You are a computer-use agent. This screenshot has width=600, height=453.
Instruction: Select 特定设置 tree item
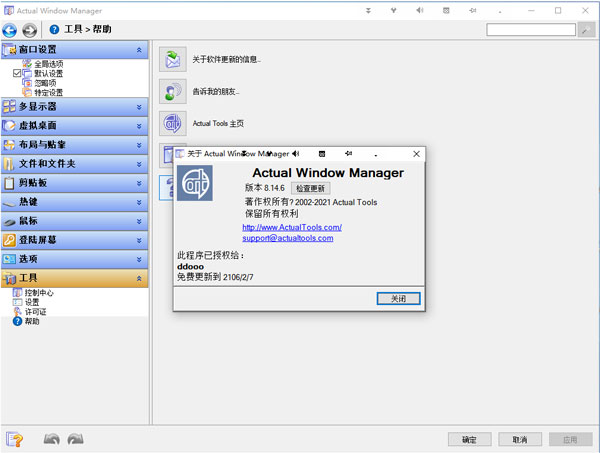[x=49, y=93]
